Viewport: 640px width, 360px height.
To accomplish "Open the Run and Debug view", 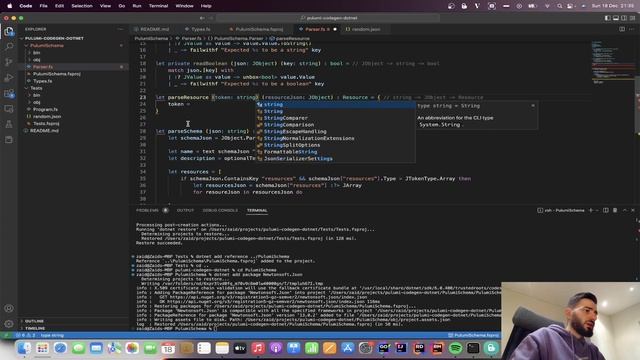I will tap(9, 78).
